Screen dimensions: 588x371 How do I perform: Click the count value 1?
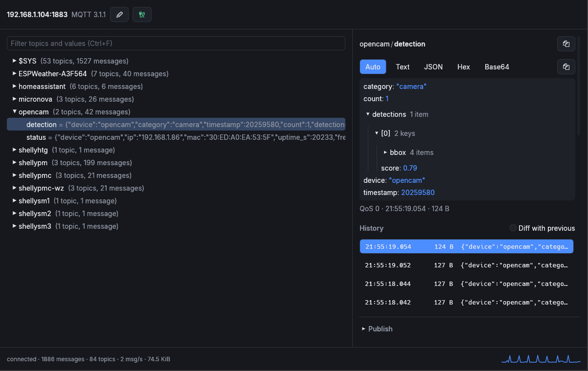[387, 99]
